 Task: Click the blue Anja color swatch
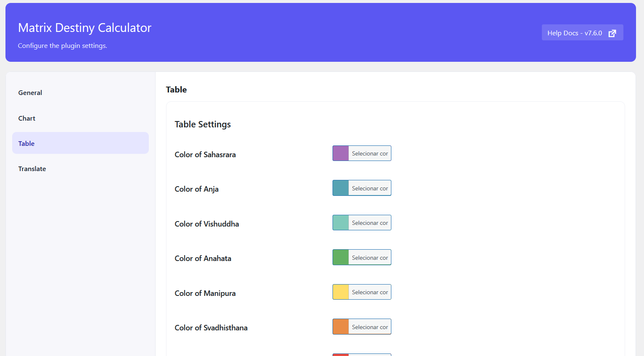(x=340, y=188)
